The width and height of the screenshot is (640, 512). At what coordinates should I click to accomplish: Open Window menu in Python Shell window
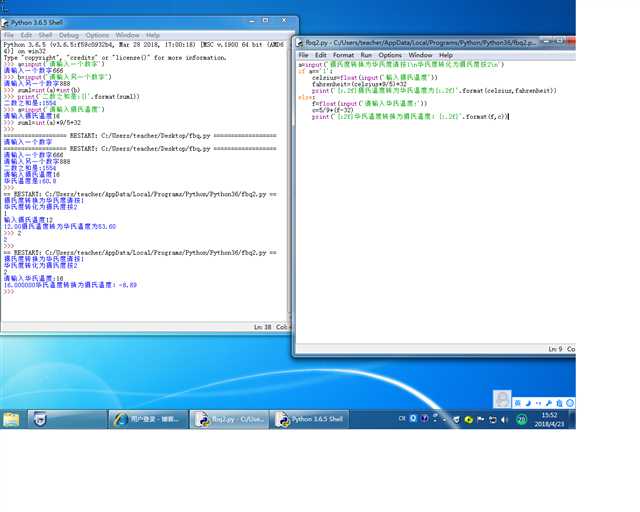(127, 36)
